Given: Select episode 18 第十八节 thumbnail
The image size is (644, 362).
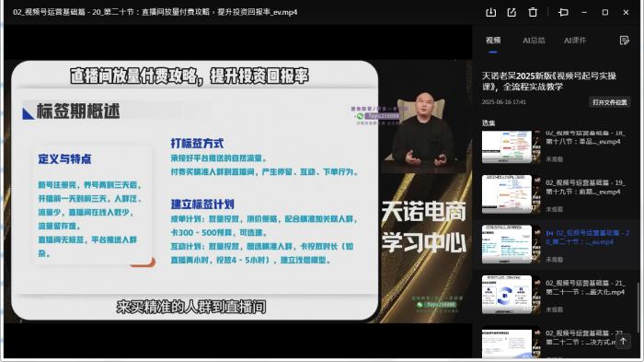Looking at the screenshot, I should tap(511, 146).
